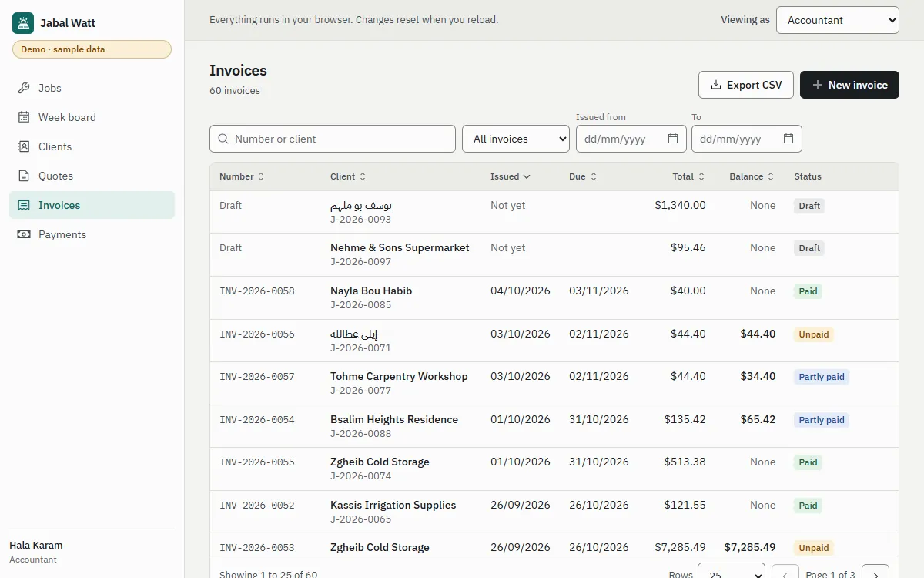Click client Bsalim Heights Residence
The image size is (924, 578).
[394, 419]
